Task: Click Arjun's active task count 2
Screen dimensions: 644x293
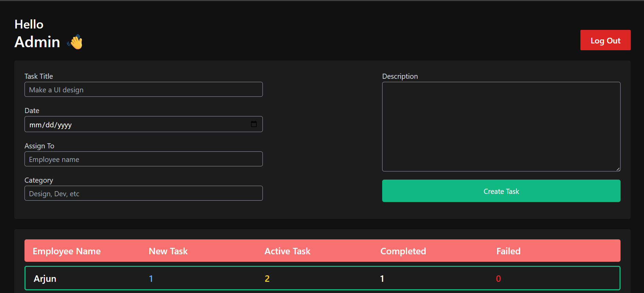Action: click(267, 279)
